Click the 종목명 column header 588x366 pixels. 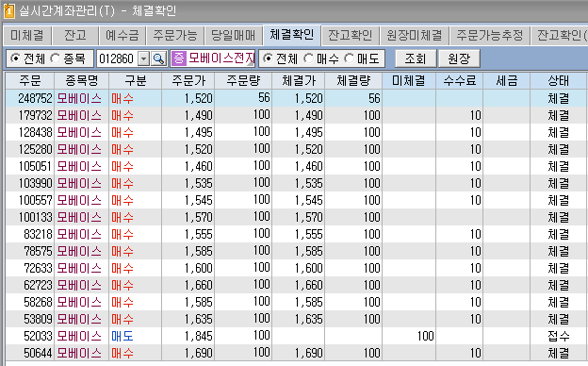[x=81, y=81]
